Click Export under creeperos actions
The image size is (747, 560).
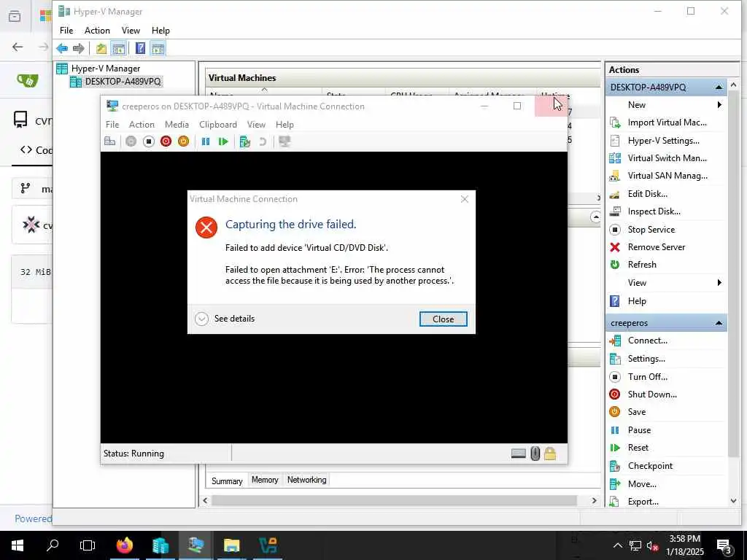click(643, 502)
